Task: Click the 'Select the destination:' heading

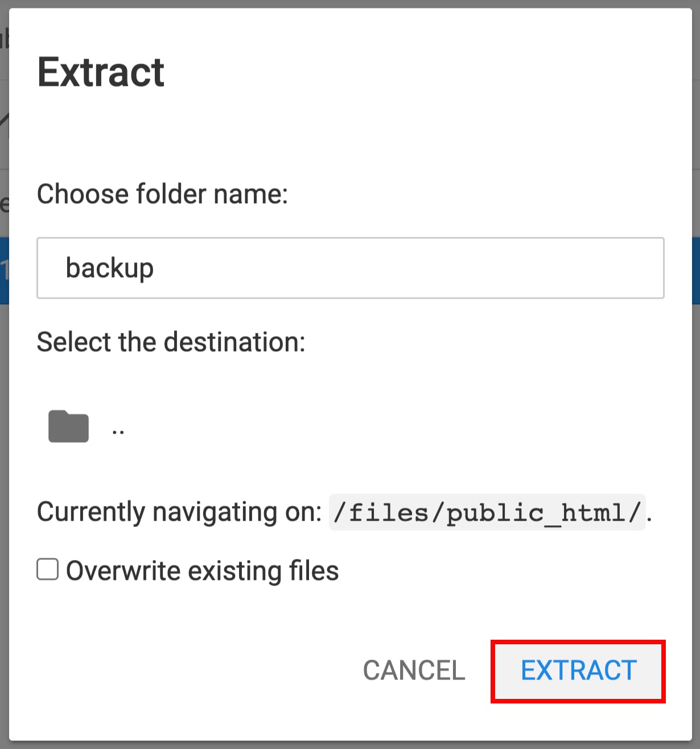Action: 171,341
